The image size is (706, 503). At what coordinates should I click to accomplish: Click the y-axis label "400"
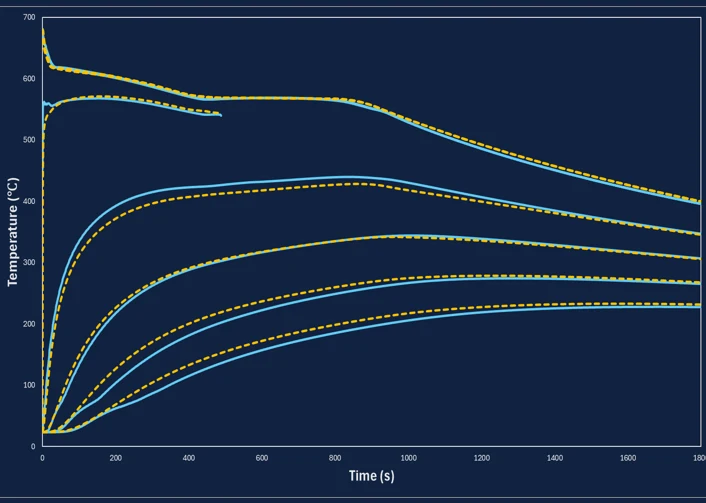(29, 201)
